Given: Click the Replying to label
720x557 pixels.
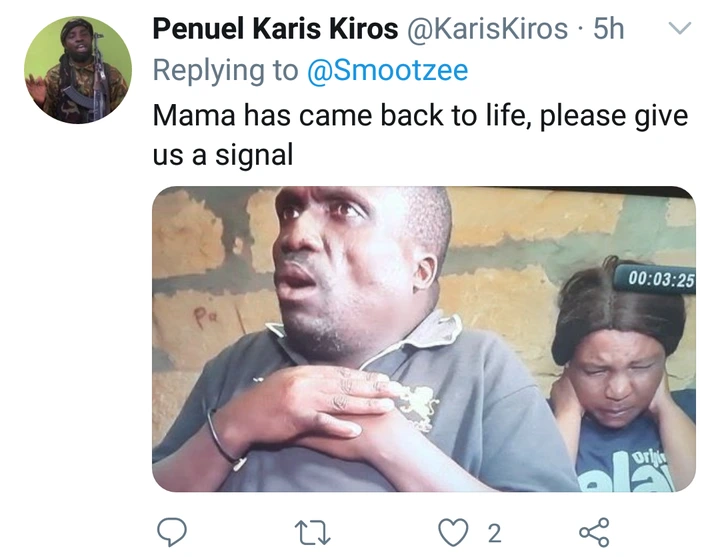Looking at the screenshot, I should (x=225, y=70).
